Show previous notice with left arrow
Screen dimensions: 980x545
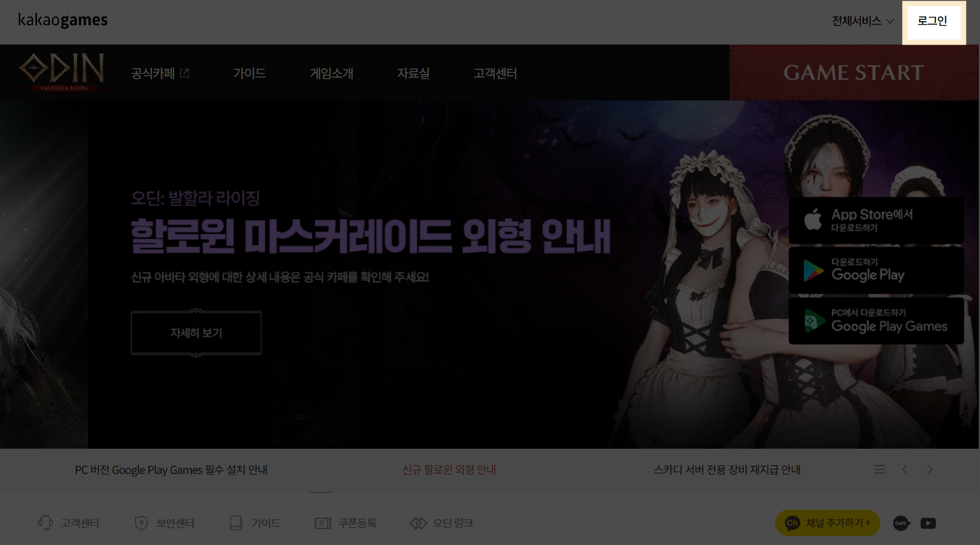click(905, 469)
